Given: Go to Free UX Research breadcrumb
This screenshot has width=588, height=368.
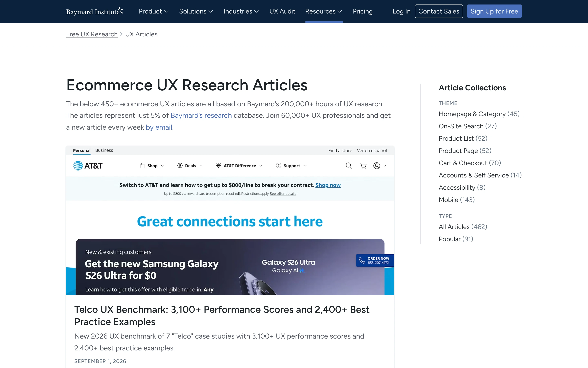Looking at the screenshot, I should (x=92, y=34).
